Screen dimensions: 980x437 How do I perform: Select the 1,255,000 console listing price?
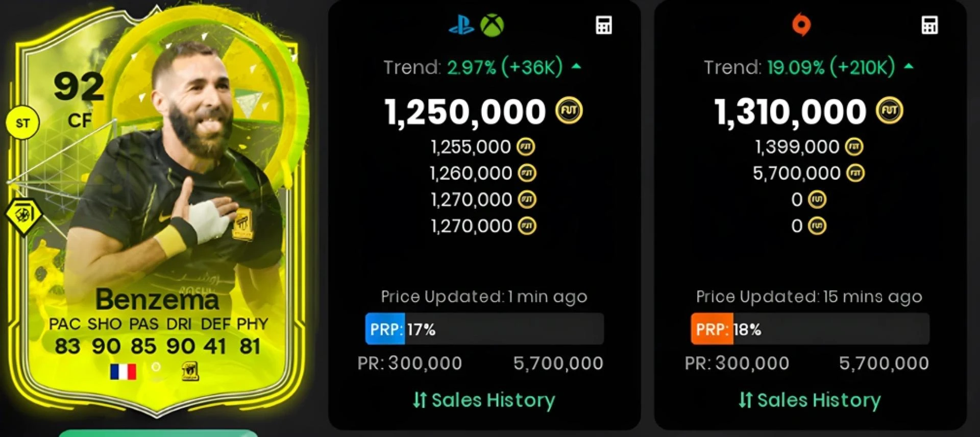[x=471, y=147]
